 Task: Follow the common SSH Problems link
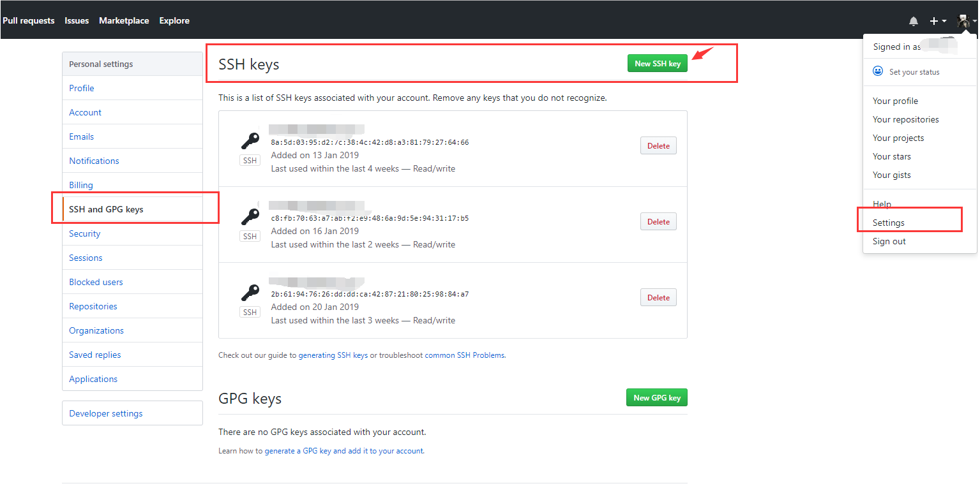465,355
